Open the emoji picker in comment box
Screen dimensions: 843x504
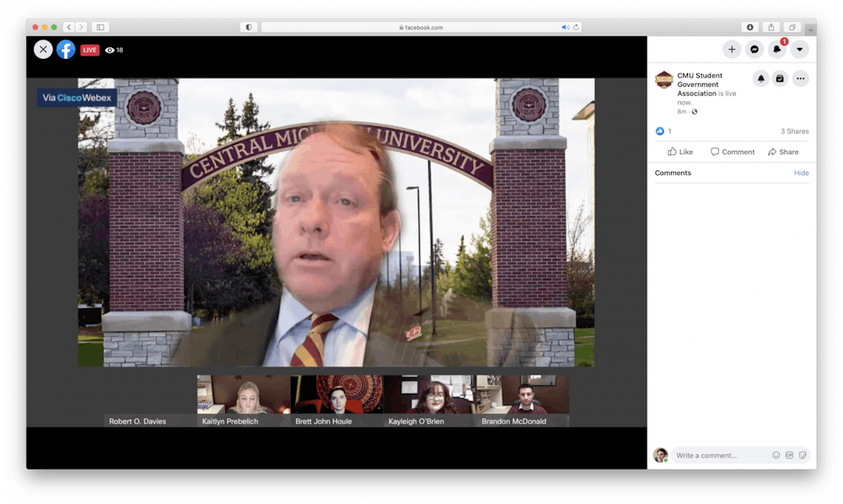coord(776,455)
